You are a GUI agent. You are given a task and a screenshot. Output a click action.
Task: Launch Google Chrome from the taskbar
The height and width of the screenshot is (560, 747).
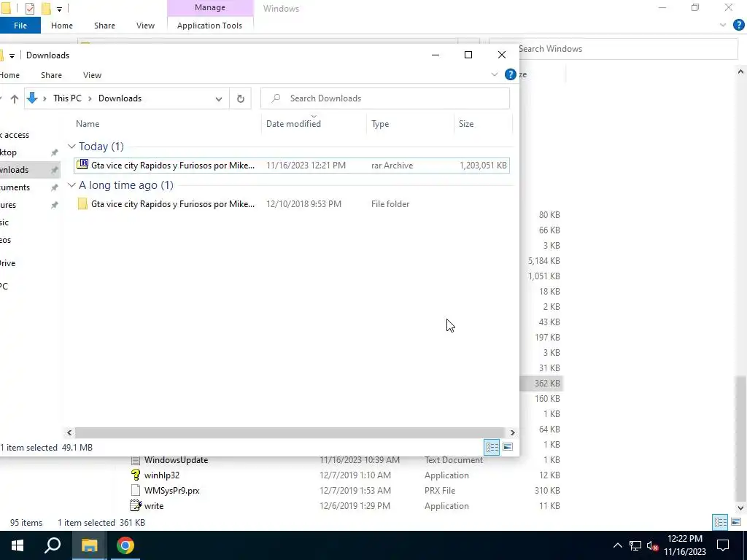tap(125, 545)
